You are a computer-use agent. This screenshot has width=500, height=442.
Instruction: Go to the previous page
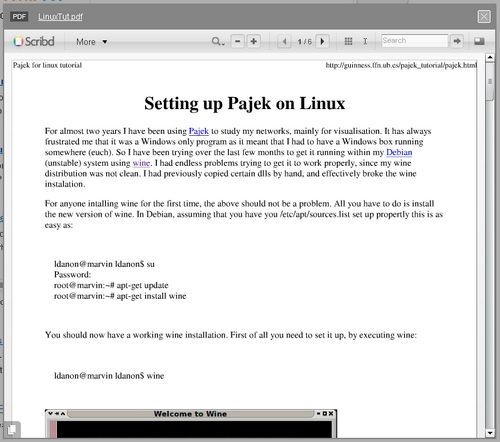284,41
